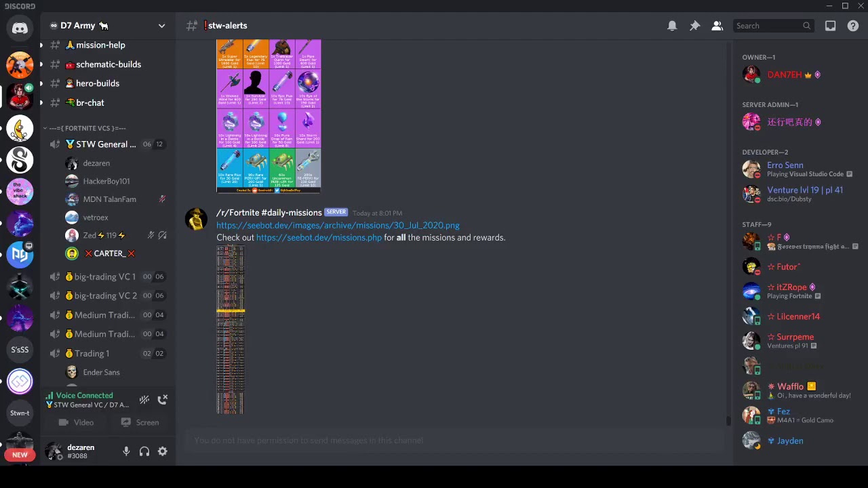
Task: Click the NEW unreads indicator
Action: (20, 455)
